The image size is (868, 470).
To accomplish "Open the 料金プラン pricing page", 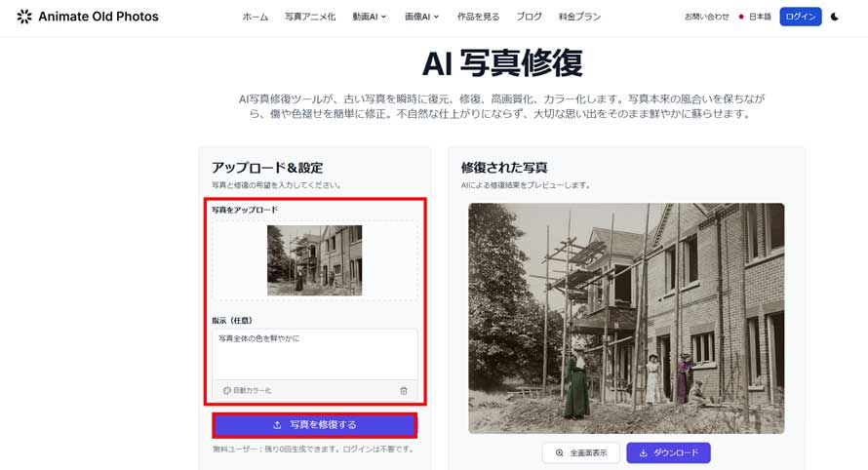I will coord(579,17).
